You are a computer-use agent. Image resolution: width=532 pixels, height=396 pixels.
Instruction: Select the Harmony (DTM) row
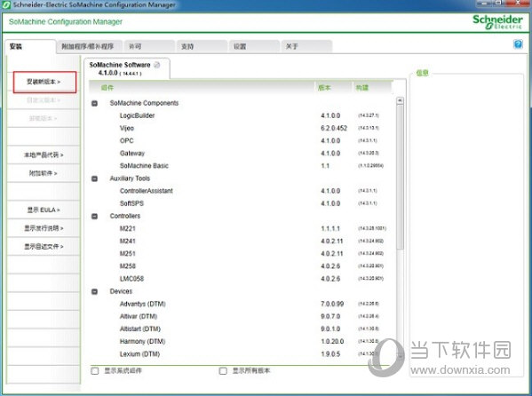(241, 342)
